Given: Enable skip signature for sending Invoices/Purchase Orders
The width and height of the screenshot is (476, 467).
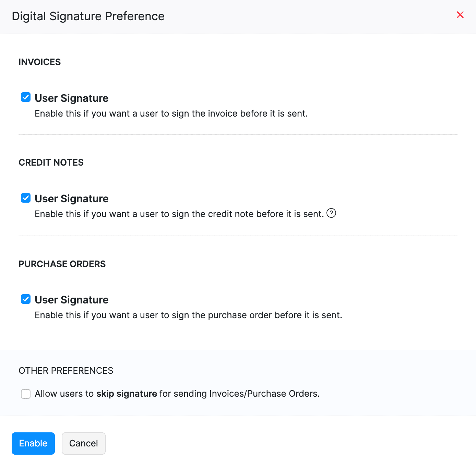Looking at the screenshot, I should [x=25, y=394].
